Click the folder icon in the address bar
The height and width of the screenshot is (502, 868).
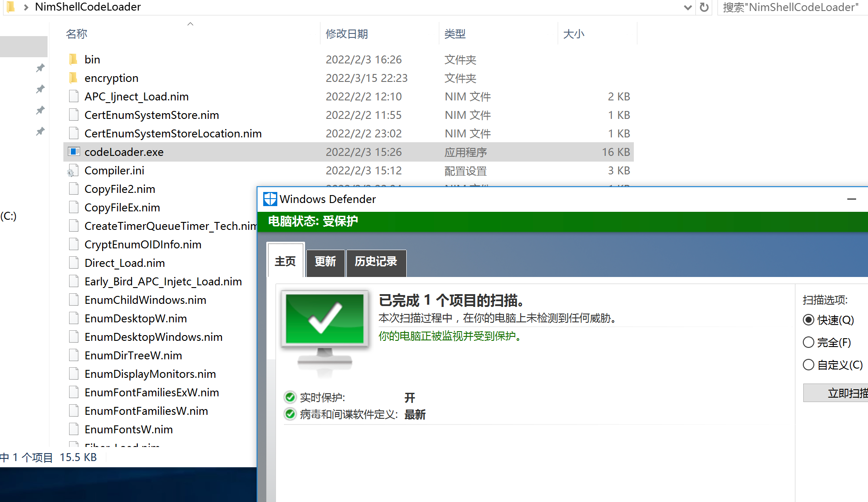click(11, 7)
